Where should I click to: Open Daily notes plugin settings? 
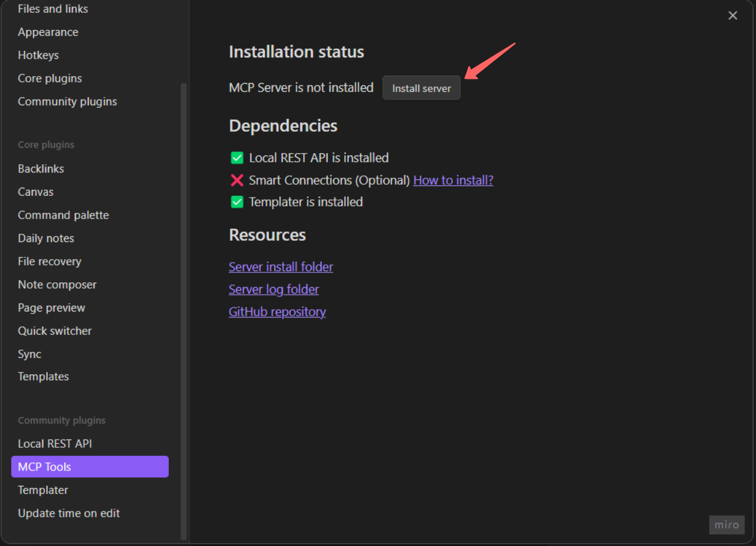(46, 238)
